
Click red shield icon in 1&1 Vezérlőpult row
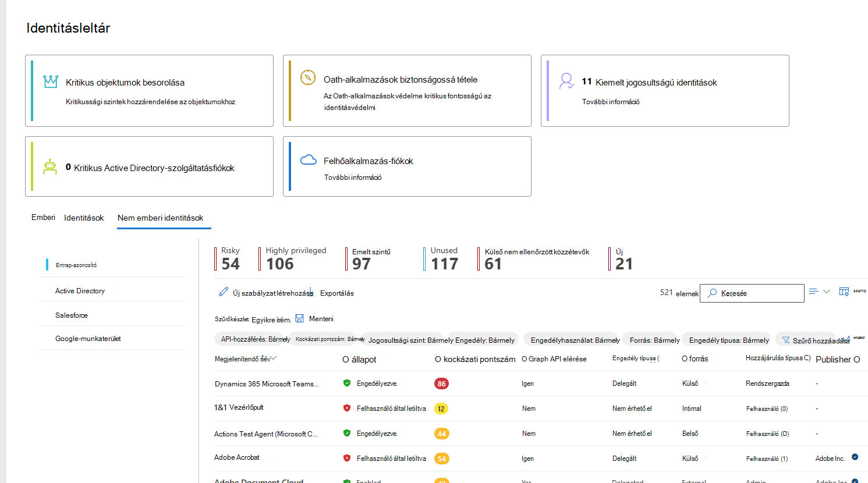point(347,408)
